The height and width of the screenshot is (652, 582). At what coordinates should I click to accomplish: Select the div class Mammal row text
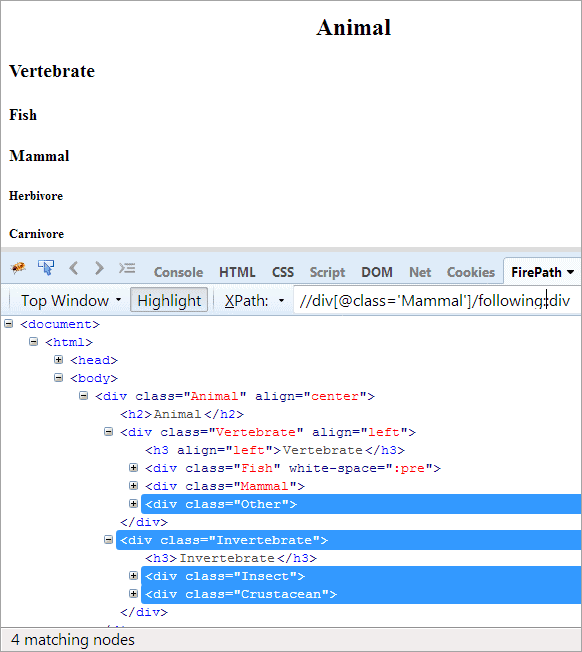click(x=225, y=486)
